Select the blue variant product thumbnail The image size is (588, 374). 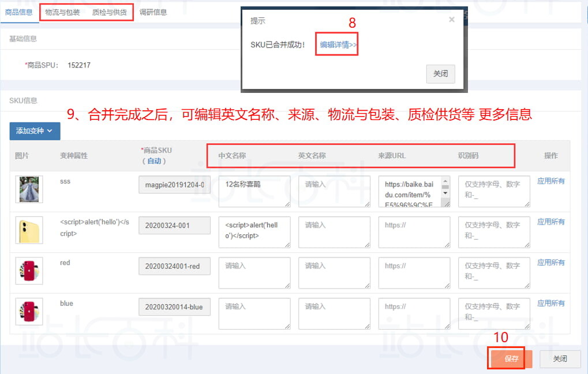click(x=29, y=312)
